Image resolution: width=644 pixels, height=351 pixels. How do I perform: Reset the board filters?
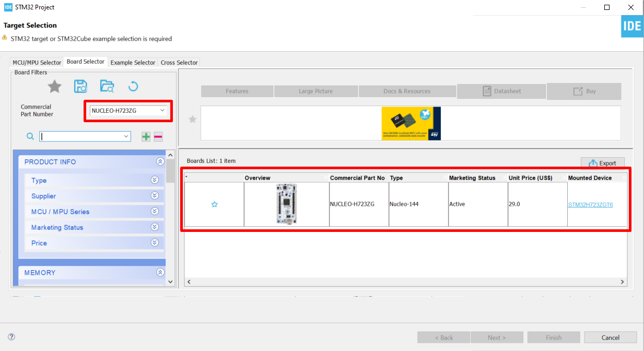coord(133,86)
